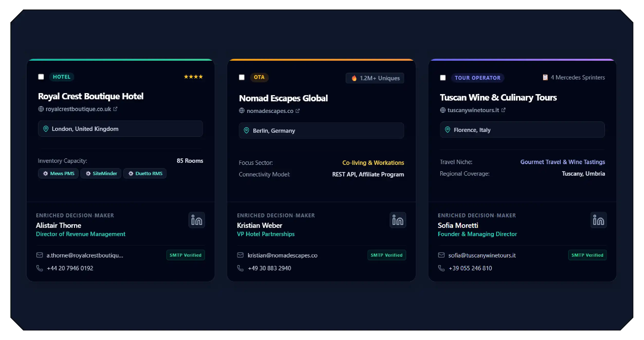Click the flame icon in 1.2M+ Uniques badge
The image size is (644, 340).
[x=354, y=78]
